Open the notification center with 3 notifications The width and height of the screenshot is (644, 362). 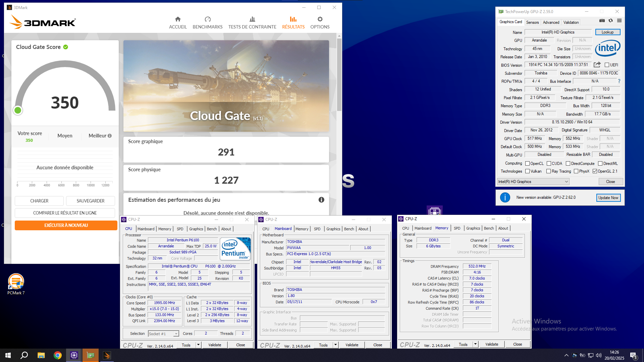[634, 356]
